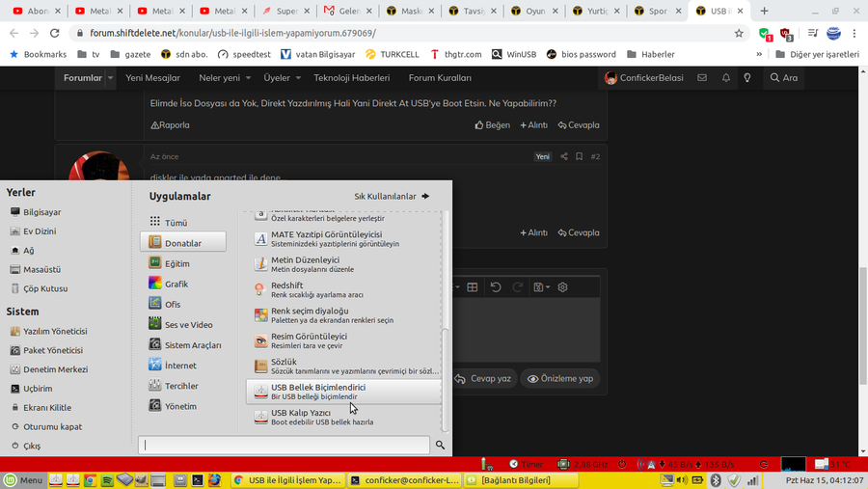Viewport: 868px width, 489px height.
Task: Open USB Bellek Biçimlendirici application
Action: 343,392
